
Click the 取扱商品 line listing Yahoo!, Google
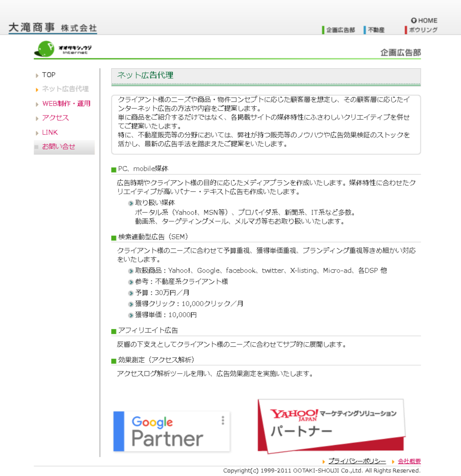point(261,271)
